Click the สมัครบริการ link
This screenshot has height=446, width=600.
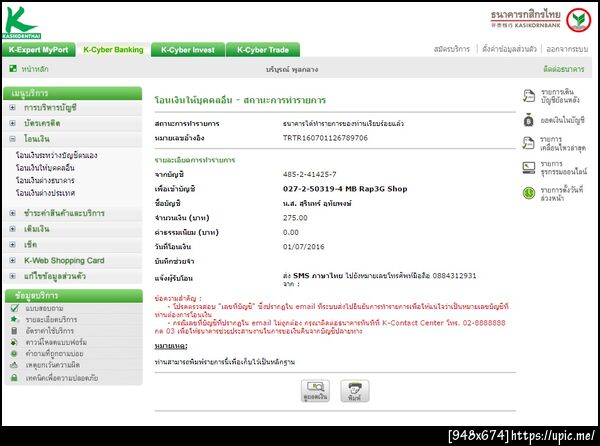(x=452, y=49)
